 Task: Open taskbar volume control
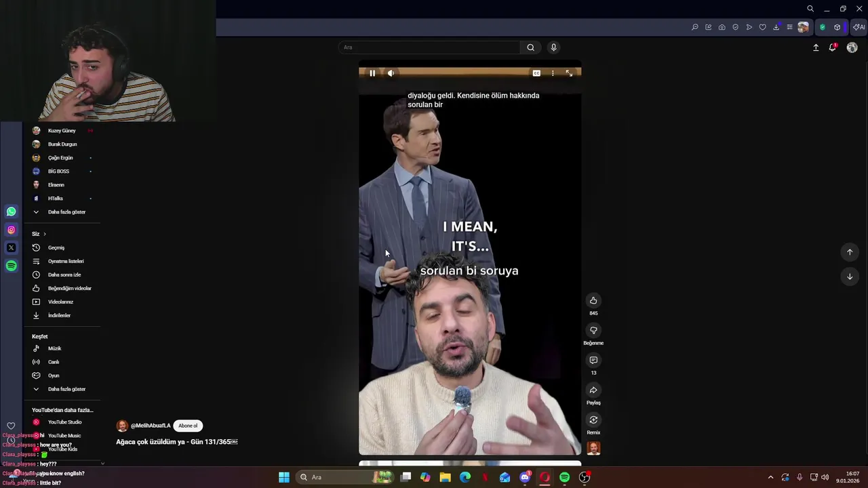825,477
